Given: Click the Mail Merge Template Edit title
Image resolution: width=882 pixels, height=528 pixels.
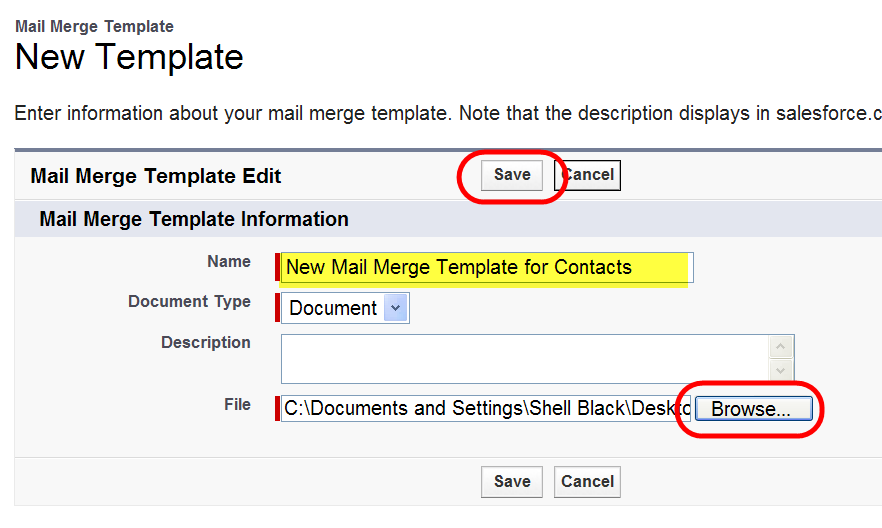Looking at the screenshot, I should click(156, 176).
